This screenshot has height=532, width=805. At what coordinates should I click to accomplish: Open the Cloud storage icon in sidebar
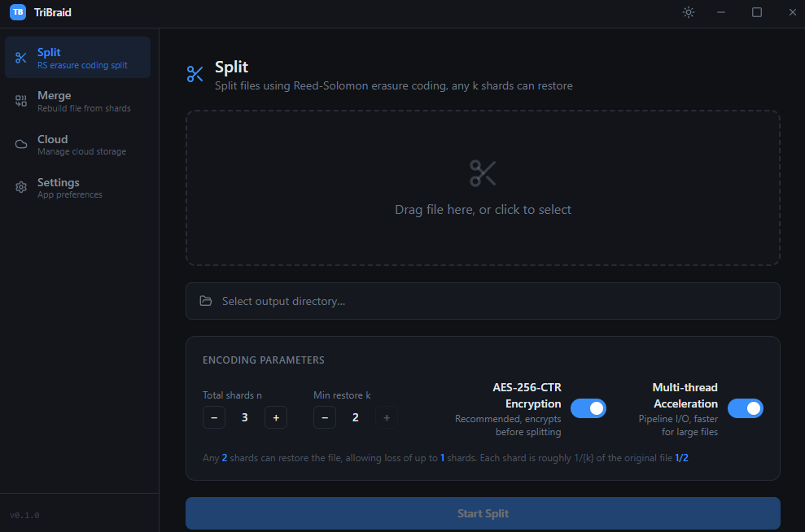[20, 143]
